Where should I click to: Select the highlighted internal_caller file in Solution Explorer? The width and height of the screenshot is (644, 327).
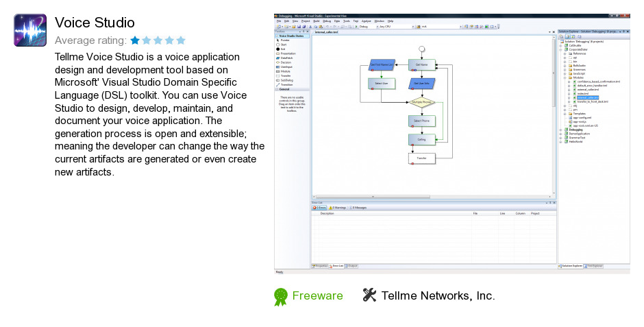pos(588,98)
